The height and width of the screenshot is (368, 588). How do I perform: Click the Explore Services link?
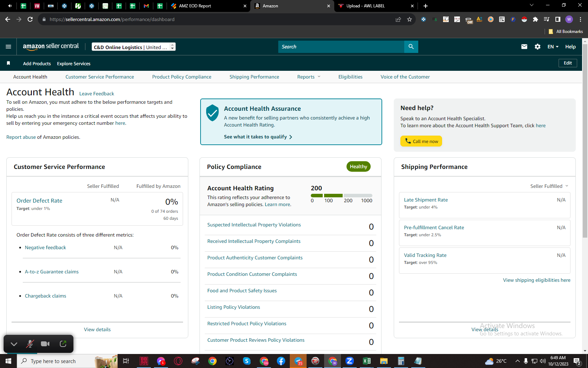click(74, 63)
